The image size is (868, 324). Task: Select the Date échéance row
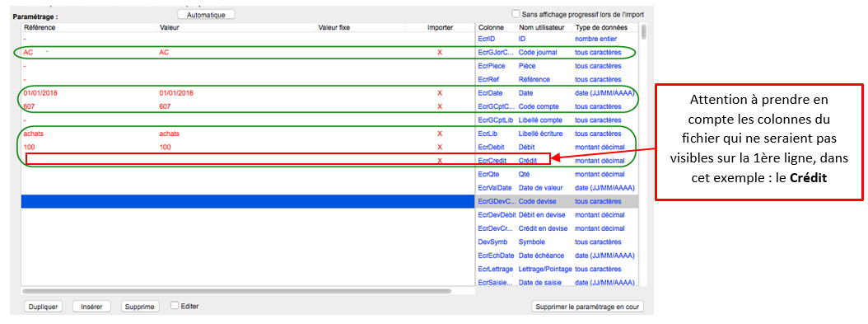point(557,256)
